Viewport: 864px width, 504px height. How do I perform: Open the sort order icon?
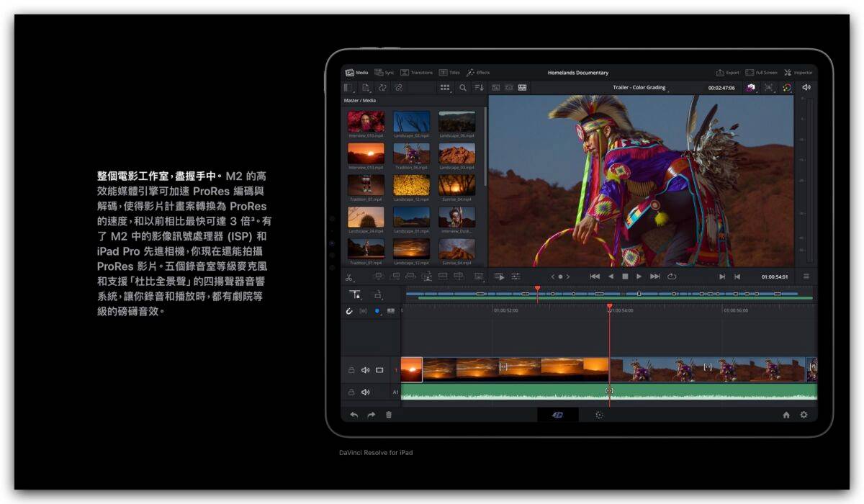click(479, 88)
